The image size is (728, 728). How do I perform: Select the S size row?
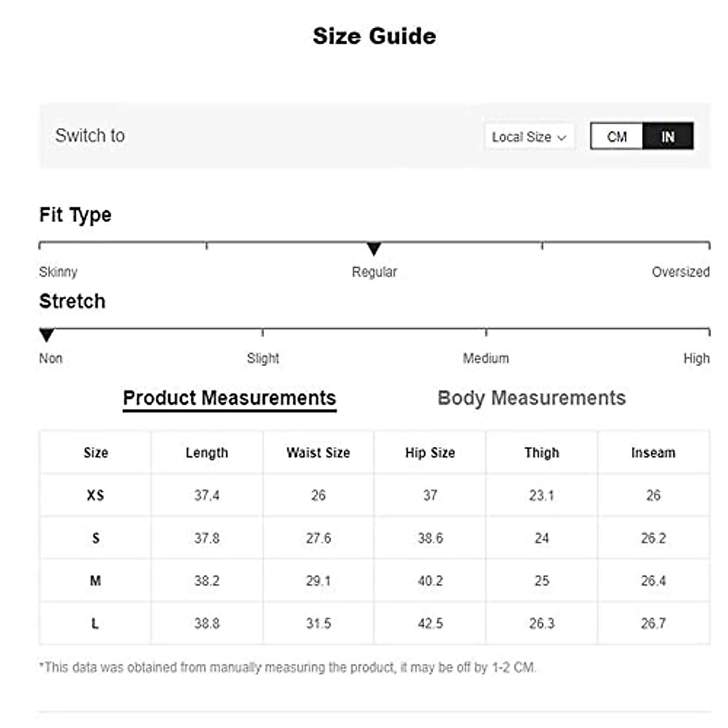pos(95,538)
